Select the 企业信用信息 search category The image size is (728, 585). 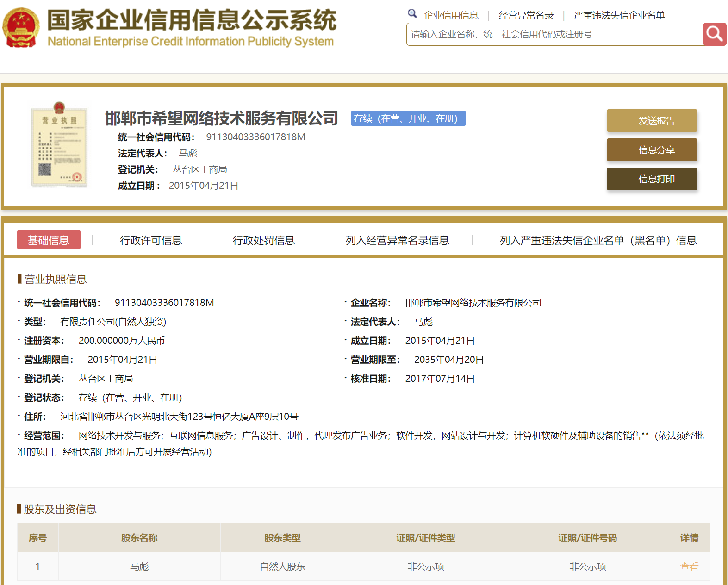coord(451,15)
